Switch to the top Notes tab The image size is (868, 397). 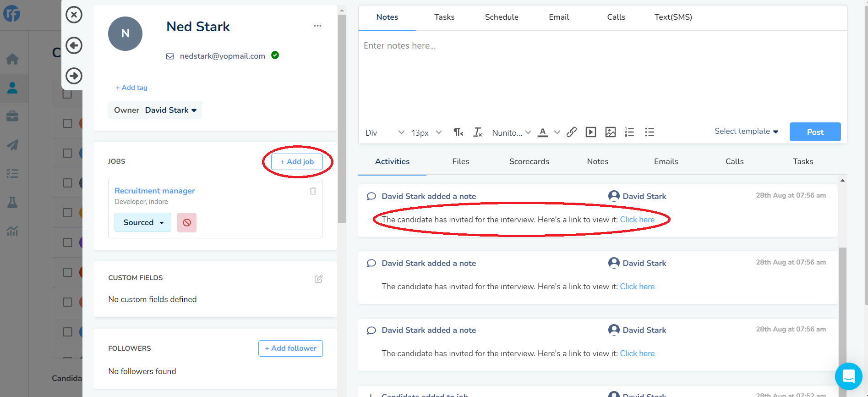coord(387,17)
